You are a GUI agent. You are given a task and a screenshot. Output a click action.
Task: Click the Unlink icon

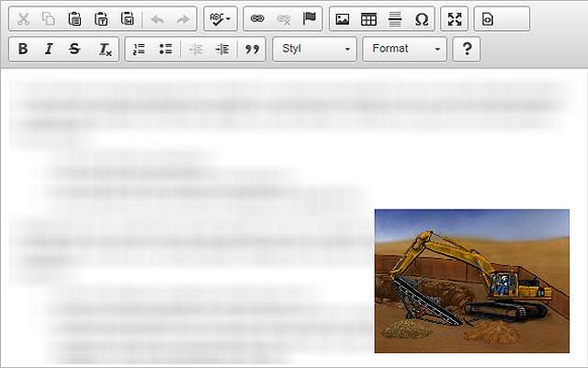(284, 18)
